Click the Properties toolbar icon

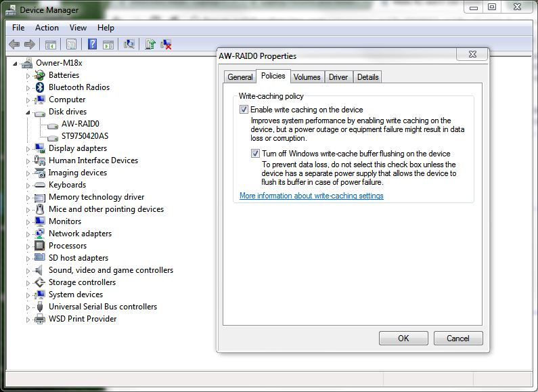(71, 44)
